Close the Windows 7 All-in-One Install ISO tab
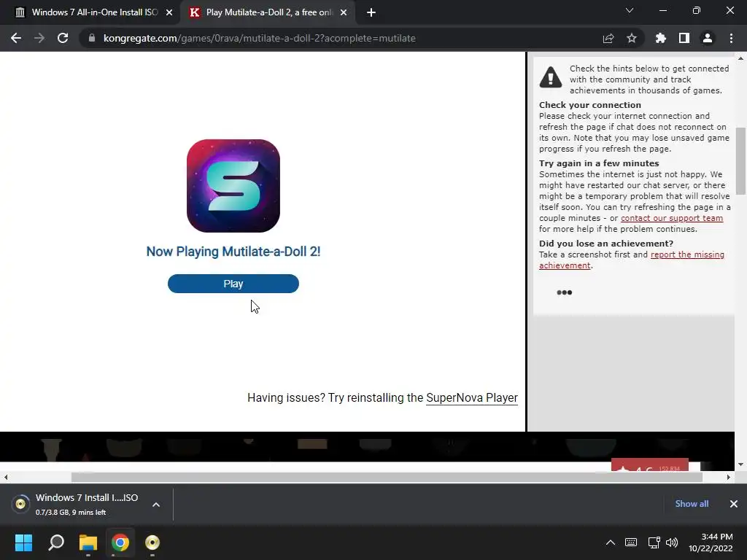The height and width of the screenshot is (560, 747). [169, 12]
